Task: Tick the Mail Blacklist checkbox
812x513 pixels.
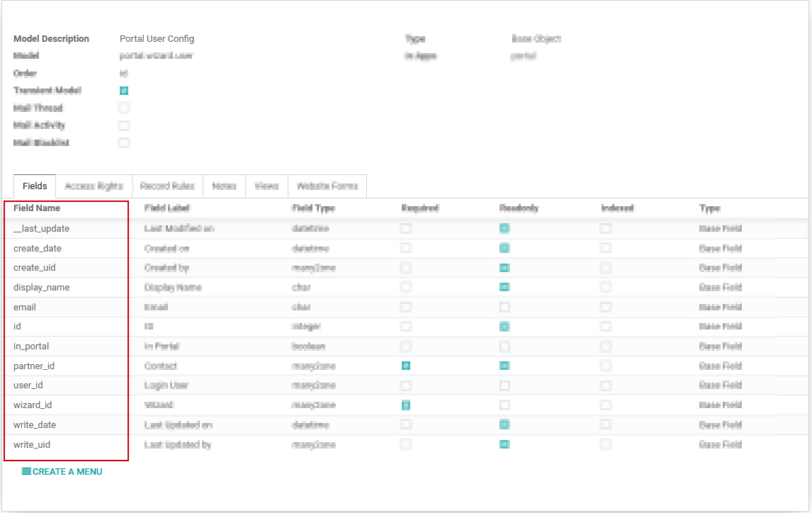Action: click(124, 143)
